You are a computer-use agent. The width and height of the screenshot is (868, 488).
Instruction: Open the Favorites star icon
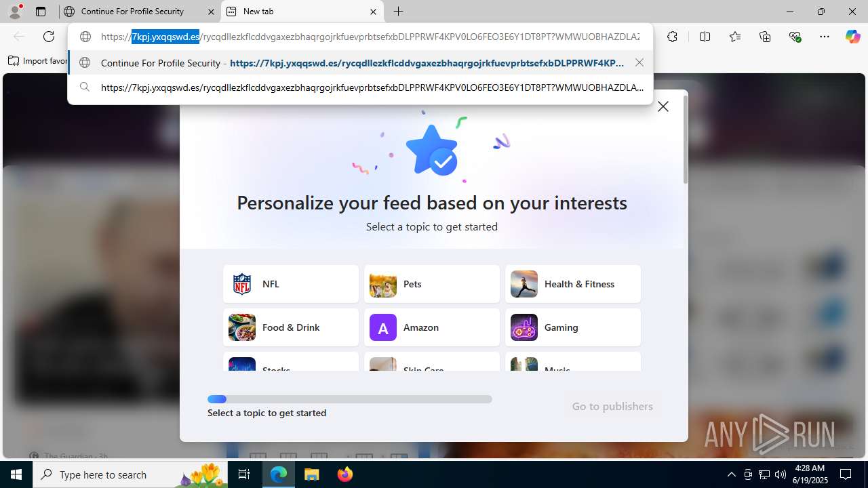tap(735, 37)
